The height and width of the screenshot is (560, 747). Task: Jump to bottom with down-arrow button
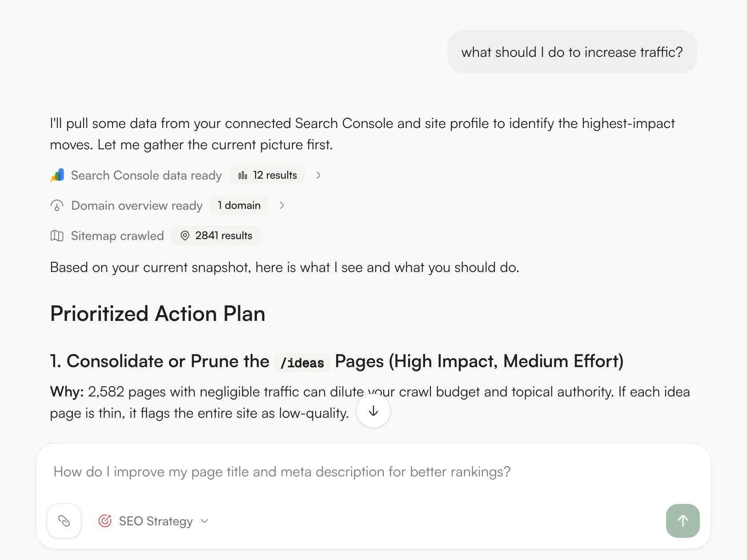click(x=373, y=411)
